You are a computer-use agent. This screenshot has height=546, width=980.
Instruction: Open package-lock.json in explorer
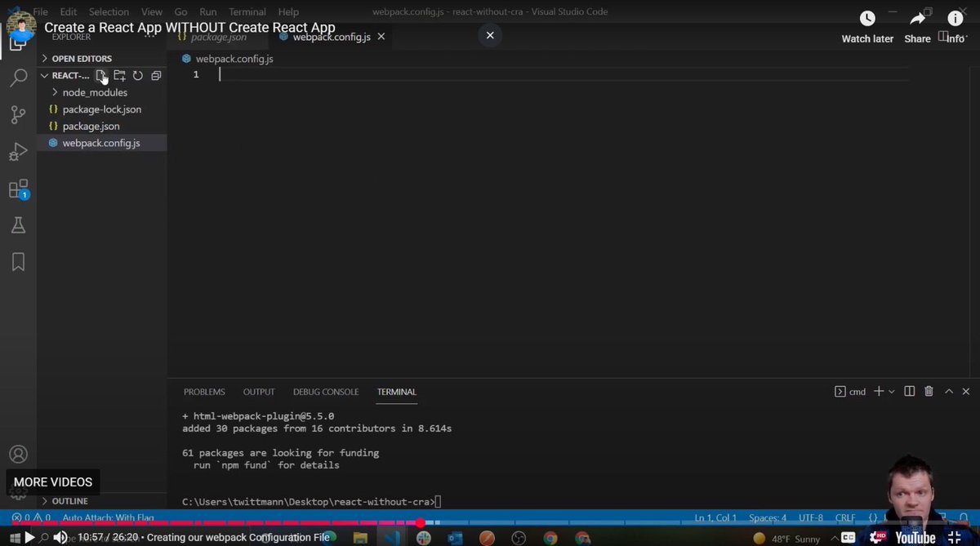(x=101, y=109)
